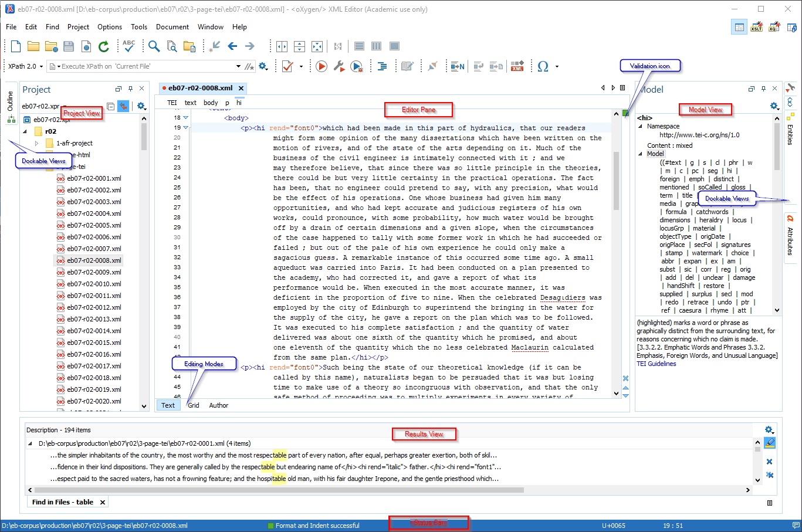Click the TEI breadcrumb
The width and height of the screenshot is (802, 532).
[x=172, y=103]
